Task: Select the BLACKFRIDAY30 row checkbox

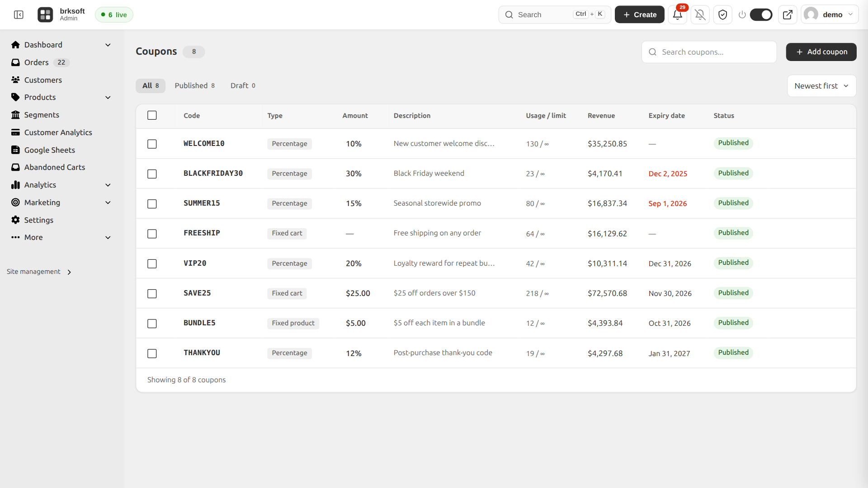Action: point(152,174)
